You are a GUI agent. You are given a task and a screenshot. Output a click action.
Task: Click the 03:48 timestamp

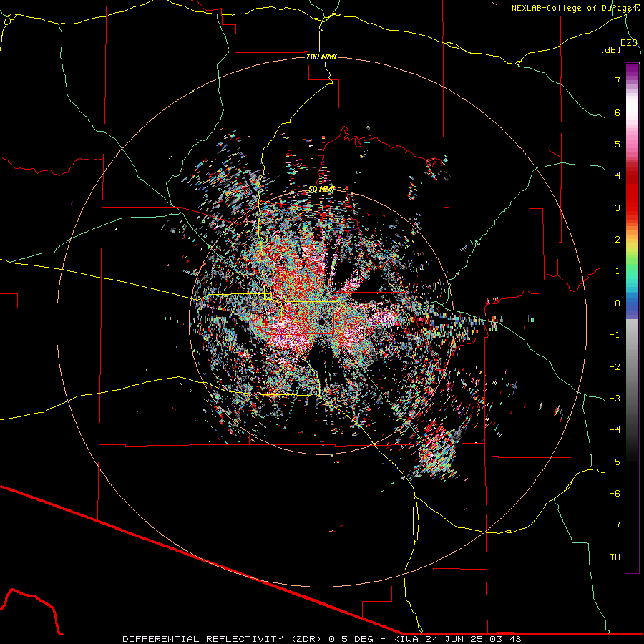(504, 639)
